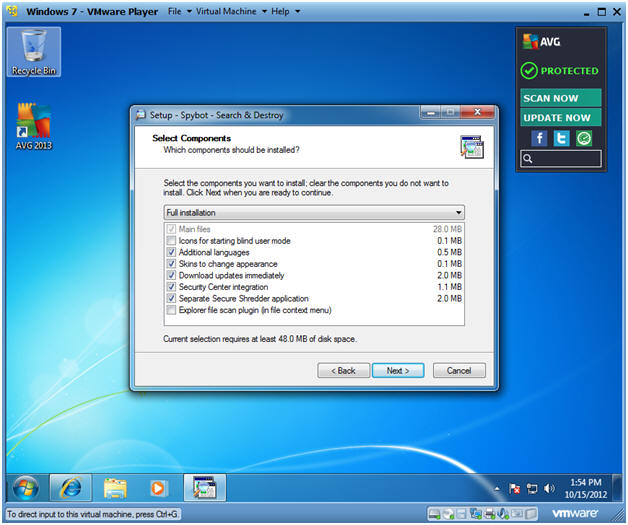
Task: Launch Internet Explorer from the taskbar
Action: pyautogui.click(x=71, y=488)
